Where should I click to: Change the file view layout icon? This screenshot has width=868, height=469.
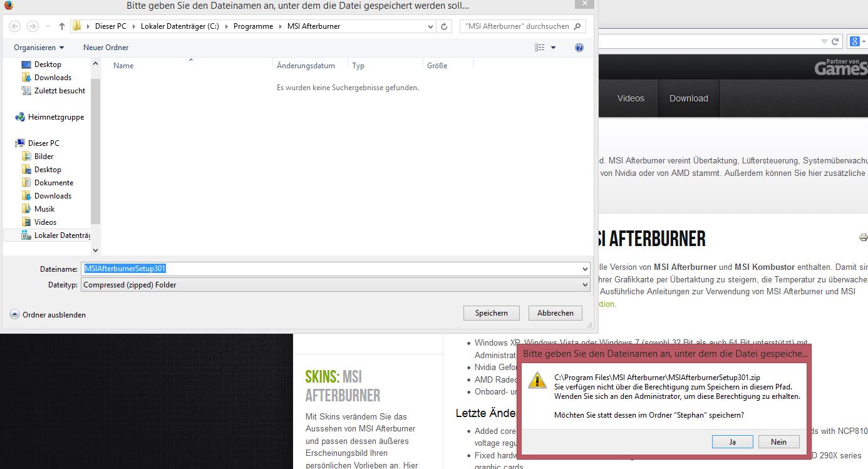[540, 48]
